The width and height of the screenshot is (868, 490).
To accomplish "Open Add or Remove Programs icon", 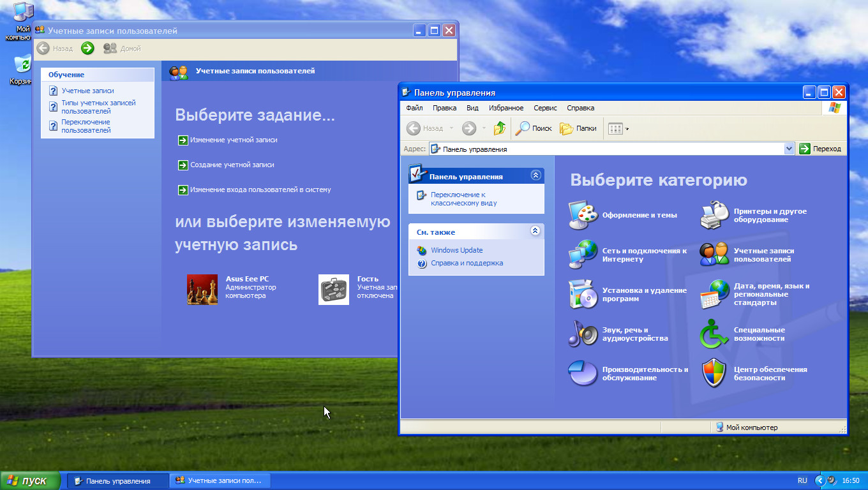I will [x=583, y=294].
